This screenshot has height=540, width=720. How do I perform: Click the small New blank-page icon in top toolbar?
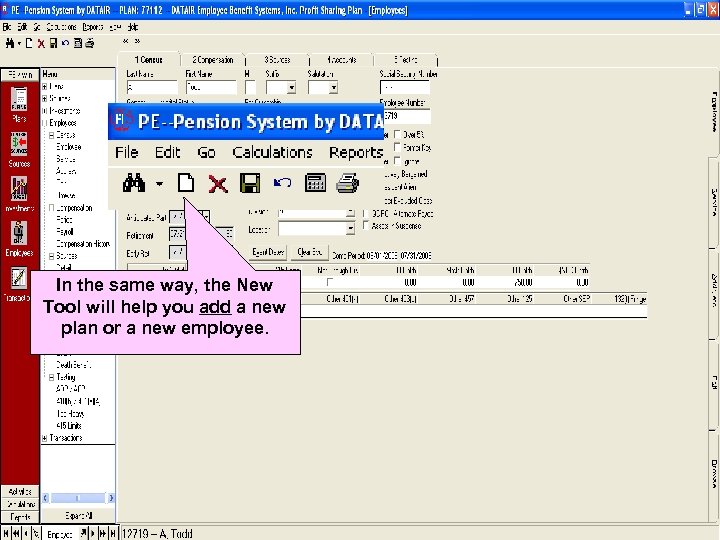pos(29,43)
